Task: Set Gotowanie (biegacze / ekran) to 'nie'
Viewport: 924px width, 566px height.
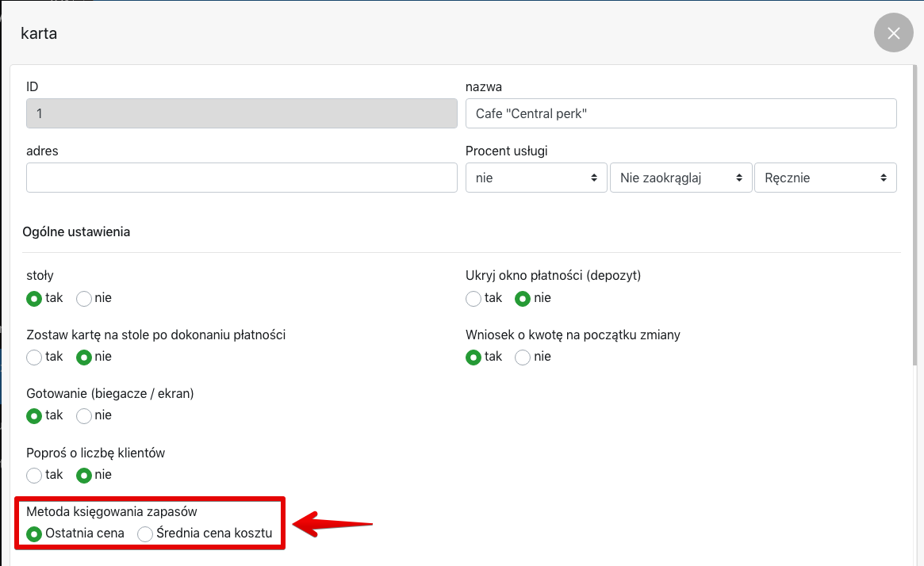Action: [x=84, y=416]
